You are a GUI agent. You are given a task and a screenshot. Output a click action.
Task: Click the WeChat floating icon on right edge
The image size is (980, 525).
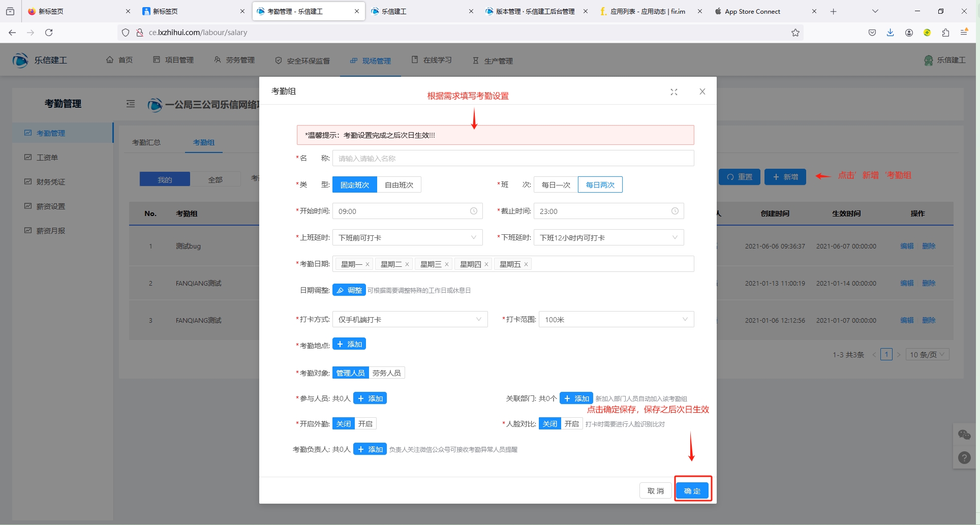click(x=964, y=435)
